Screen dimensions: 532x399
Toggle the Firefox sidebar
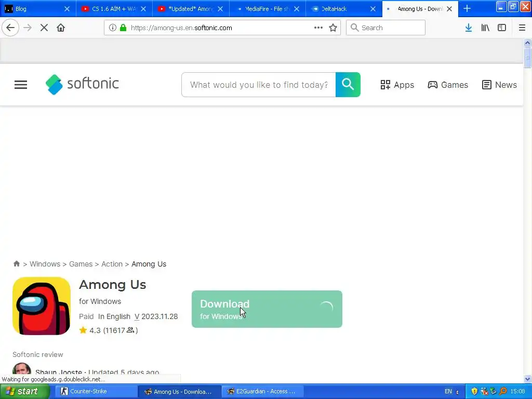pyautogui.click(x=502, y=28)
